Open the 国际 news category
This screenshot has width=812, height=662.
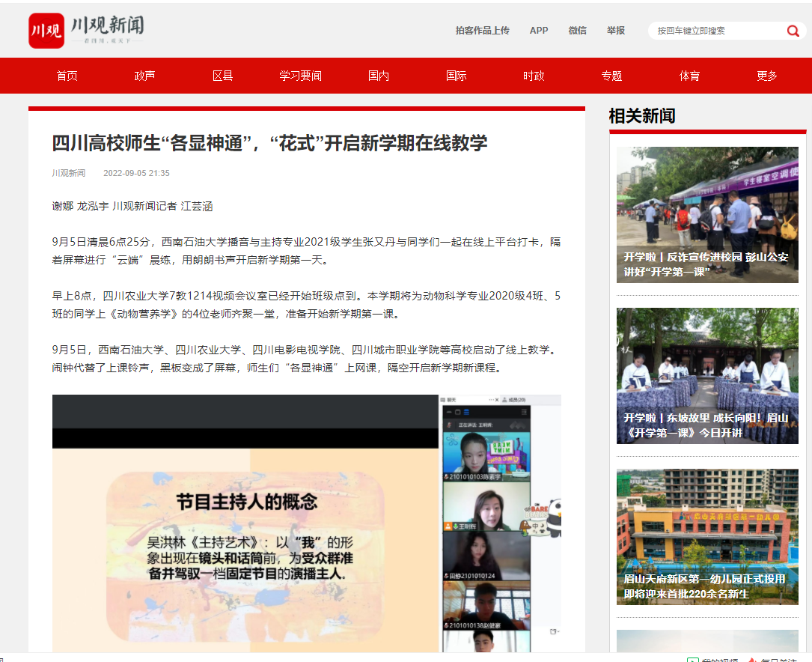coord(456,76)
